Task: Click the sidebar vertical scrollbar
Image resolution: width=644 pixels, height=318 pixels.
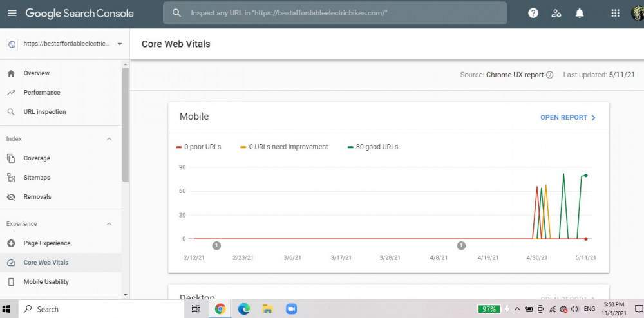Action: [125, 129]
